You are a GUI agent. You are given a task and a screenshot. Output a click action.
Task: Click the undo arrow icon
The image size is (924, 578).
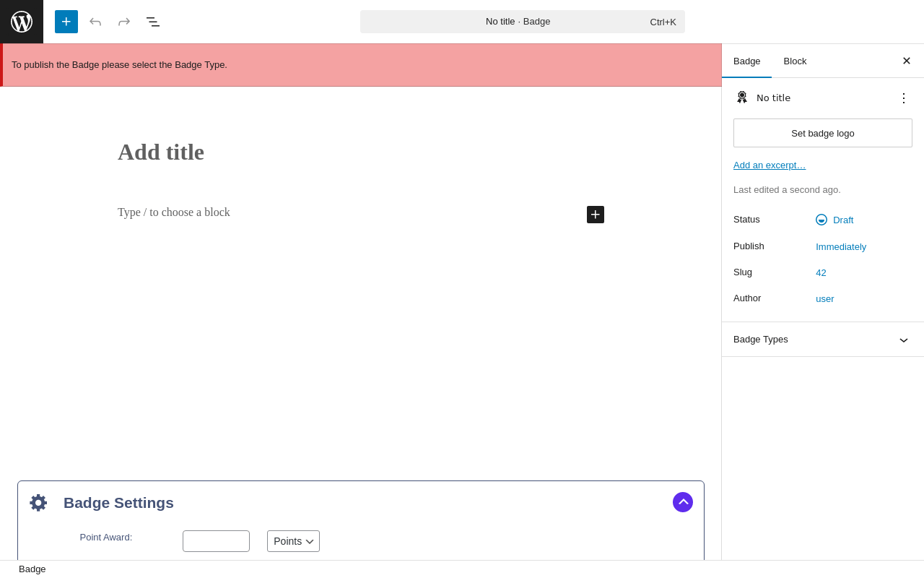pyautogui.click(x=95, y=22)
